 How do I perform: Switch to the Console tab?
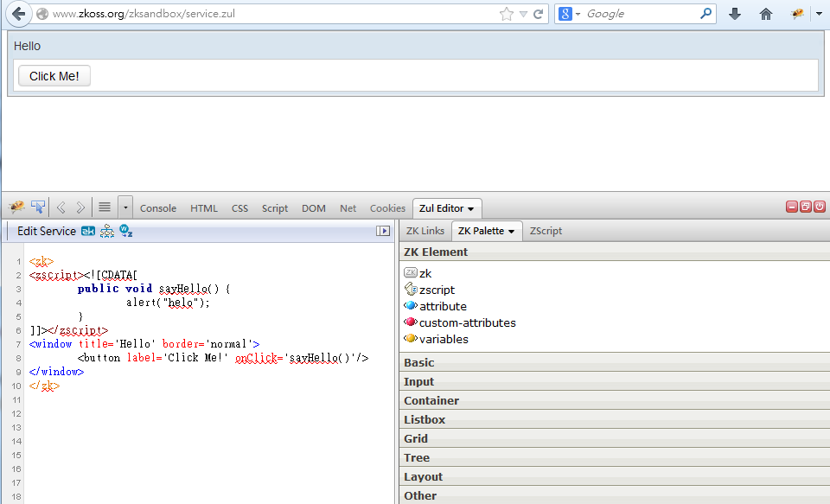click(157, 208)
